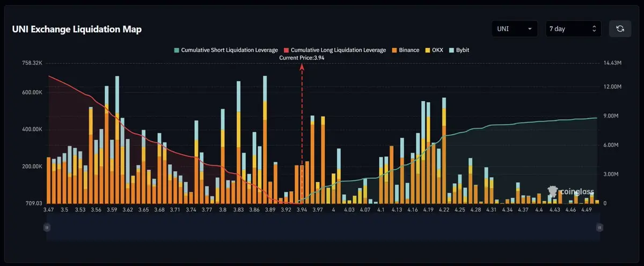Click the 3.71 x-axis label

175,210
